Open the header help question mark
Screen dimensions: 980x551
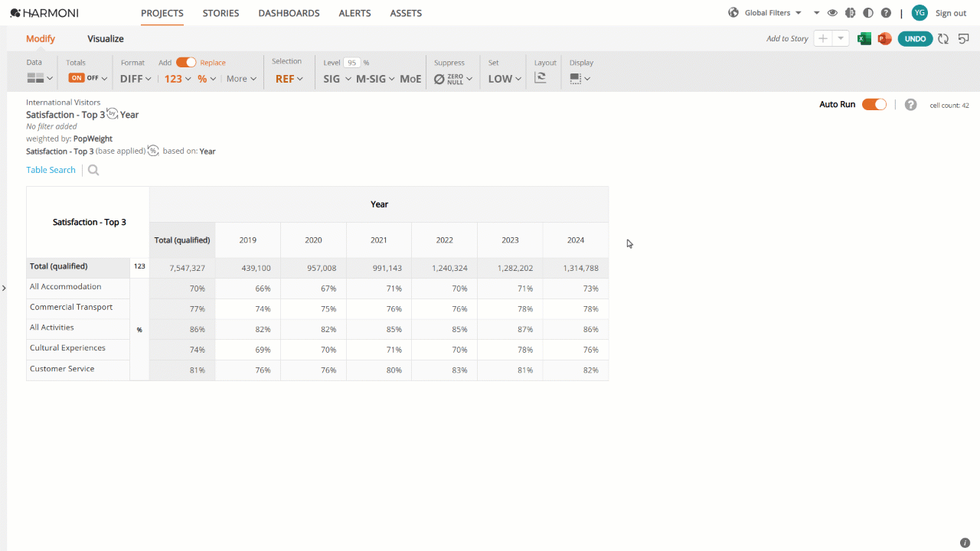click(x=886, y=13)
